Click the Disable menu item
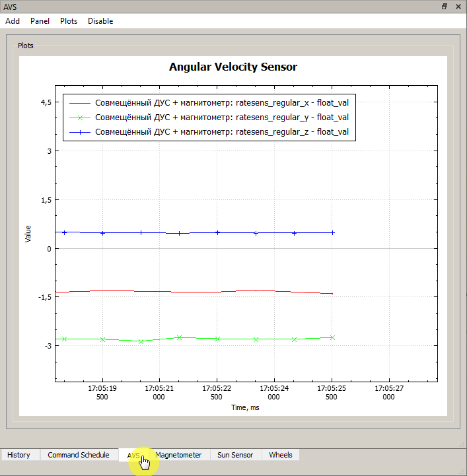This screenshot has width=467, height=476. pos(100,21)
